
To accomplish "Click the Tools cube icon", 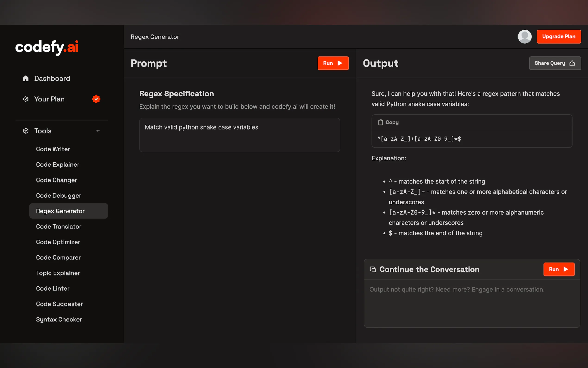I will [x=26, y=131].
